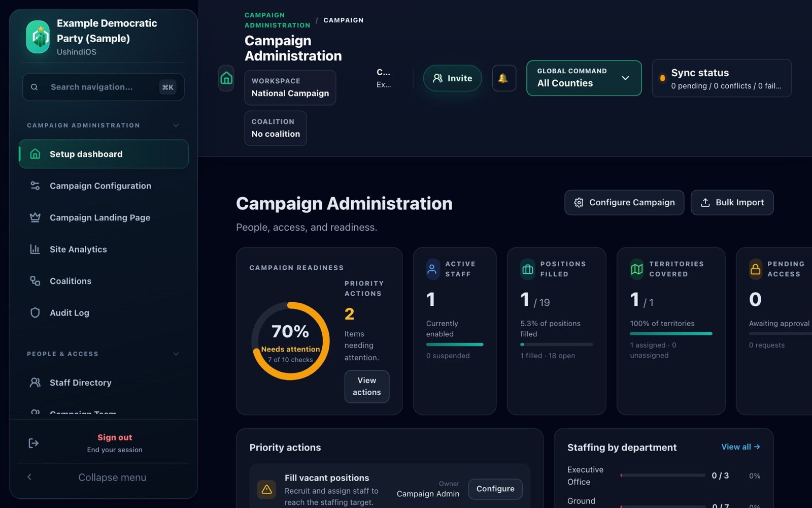This screenshot has width=812, height=508.
Task: Click the warning icon beside Fill vacant positions
Action: [267, 490]
